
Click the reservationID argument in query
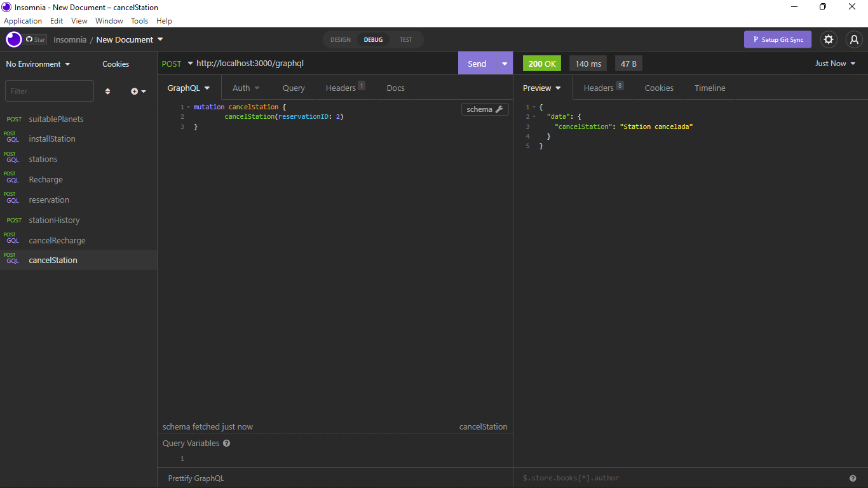(303, 117)
